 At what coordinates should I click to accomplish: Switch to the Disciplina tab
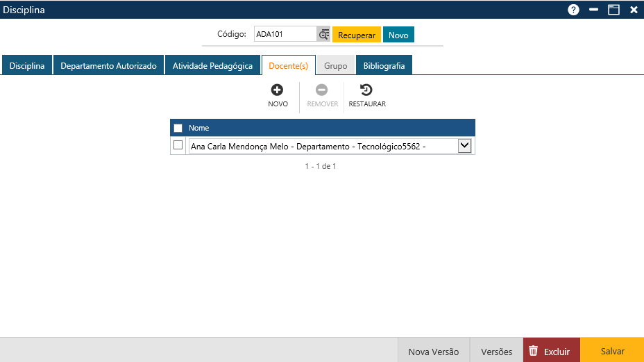pos(27,66)
